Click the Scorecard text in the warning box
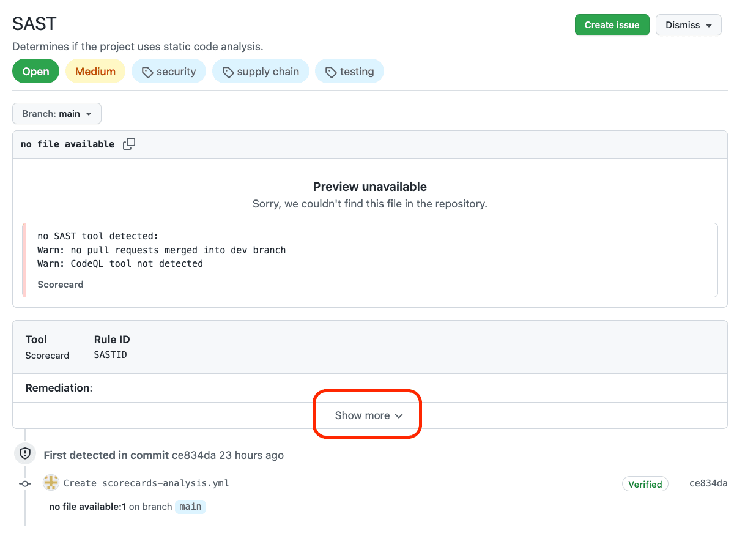 [60, 284]
